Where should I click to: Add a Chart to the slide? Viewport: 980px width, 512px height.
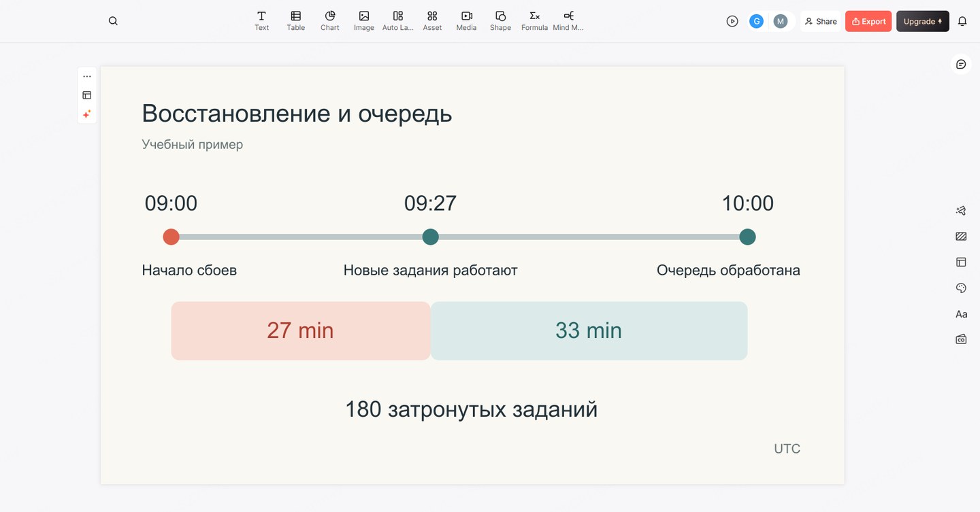(330, 21)
